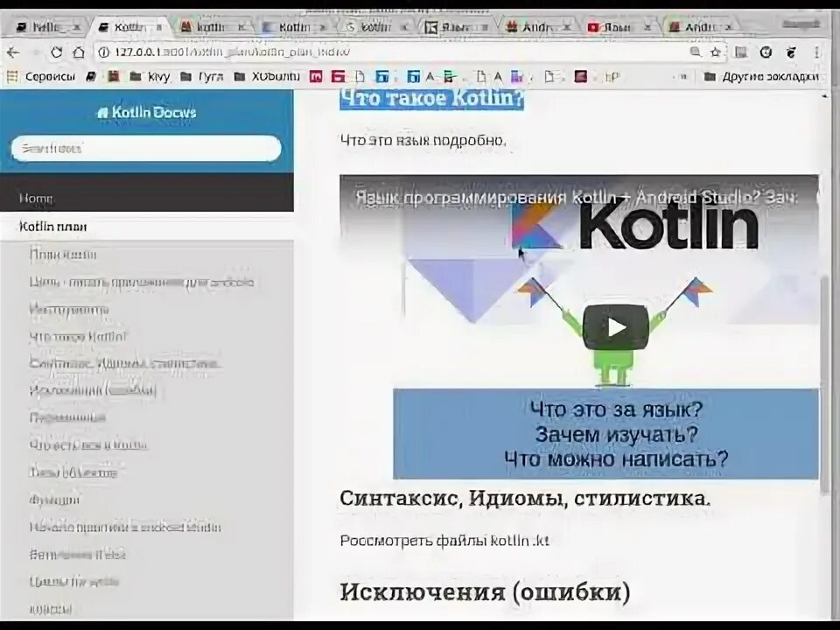840x630 pixels.
Task: Open the Сервисы apps shortcut
Action: (x=41, y=77)
